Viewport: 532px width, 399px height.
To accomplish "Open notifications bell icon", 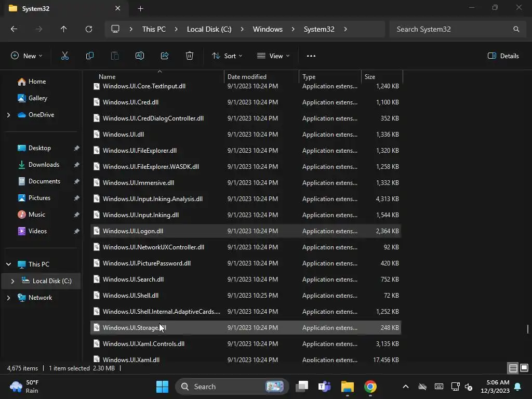I will pos(518,387).
